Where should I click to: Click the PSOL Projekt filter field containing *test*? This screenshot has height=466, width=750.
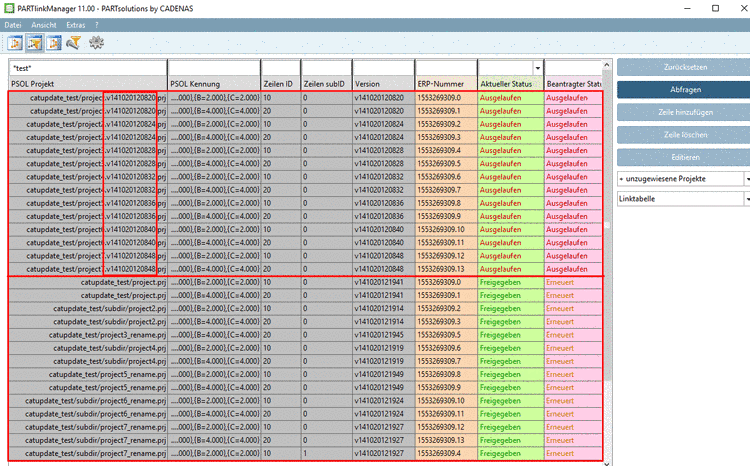88,68
